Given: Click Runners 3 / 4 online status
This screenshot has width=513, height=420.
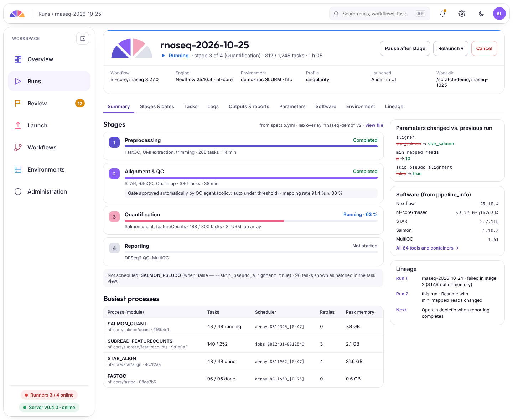Looking at the screenshot, I should coord(49,395).
